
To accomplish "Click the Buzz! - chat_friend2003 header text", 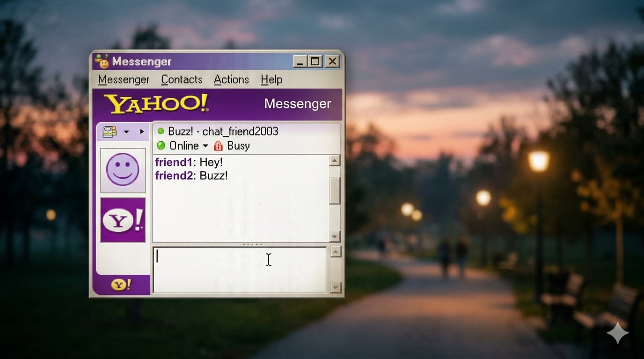I will pos(223,131).
